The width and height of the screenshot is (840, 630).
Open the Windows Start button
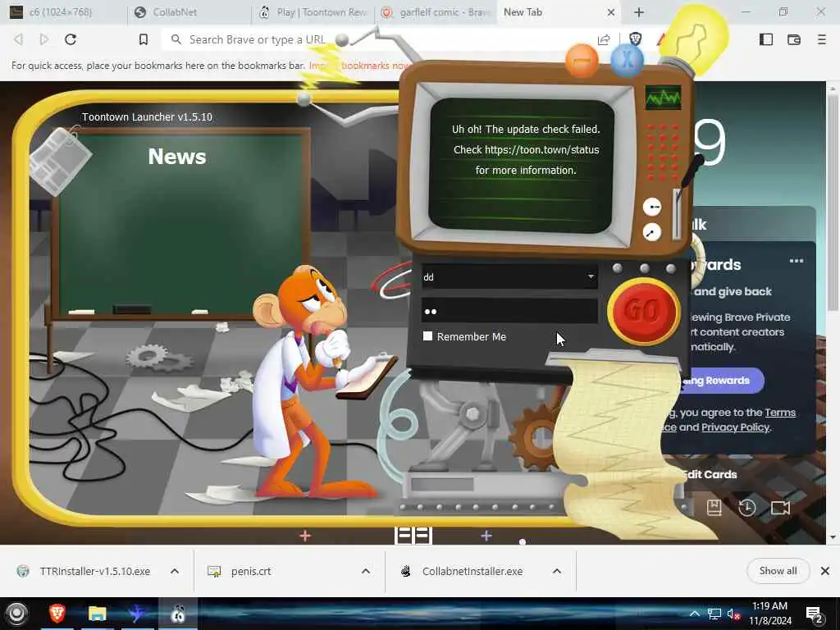[x=16, y=614]
